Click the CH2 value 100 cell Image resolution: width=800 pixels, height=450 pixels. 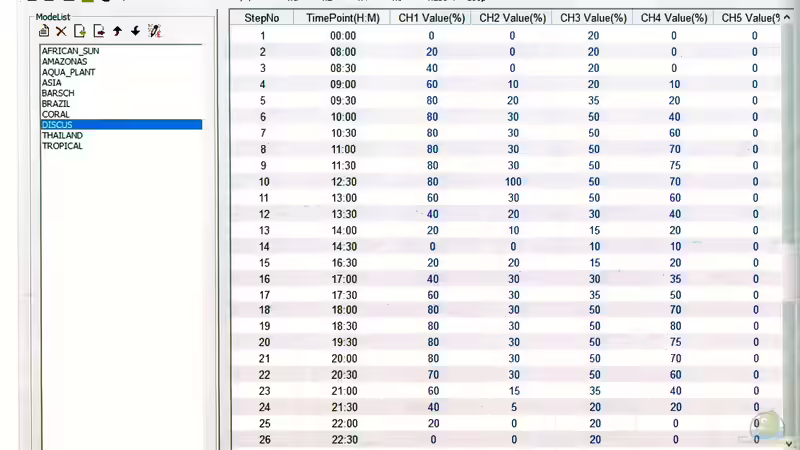point(512,182)
